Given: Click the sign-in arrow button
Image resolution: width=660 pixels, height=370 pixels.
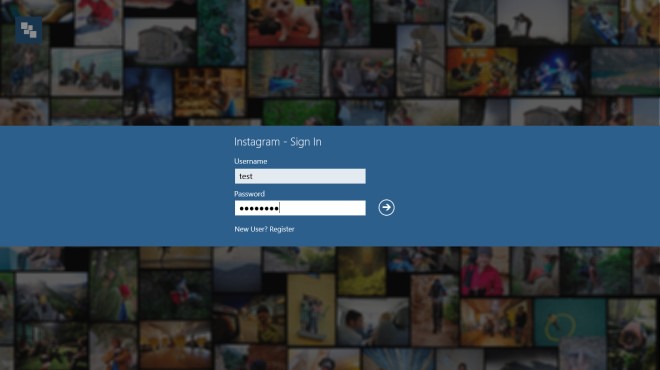Looking at the screenshot, I should [x=386, y=208].
